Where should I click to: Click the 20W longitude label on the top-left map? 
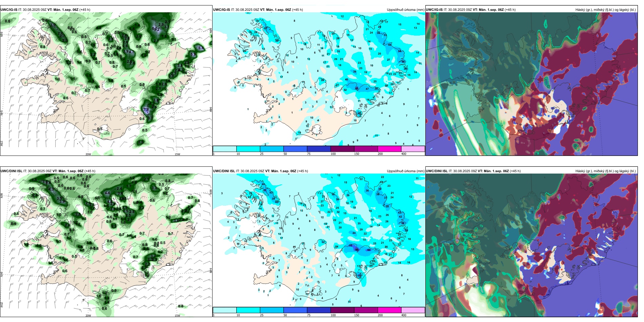[88, 154]
